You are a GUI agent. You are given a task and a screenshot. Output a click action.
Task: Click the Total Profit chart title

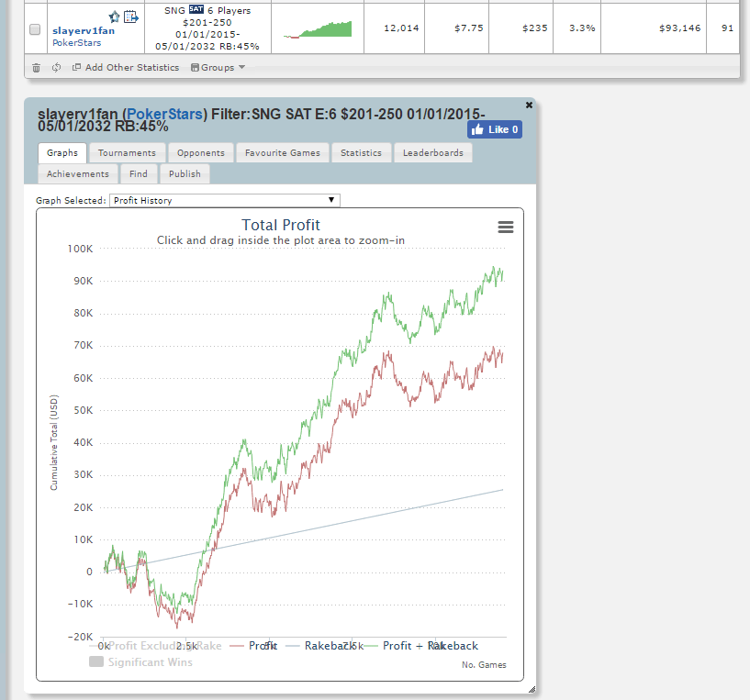pos(281,225)
